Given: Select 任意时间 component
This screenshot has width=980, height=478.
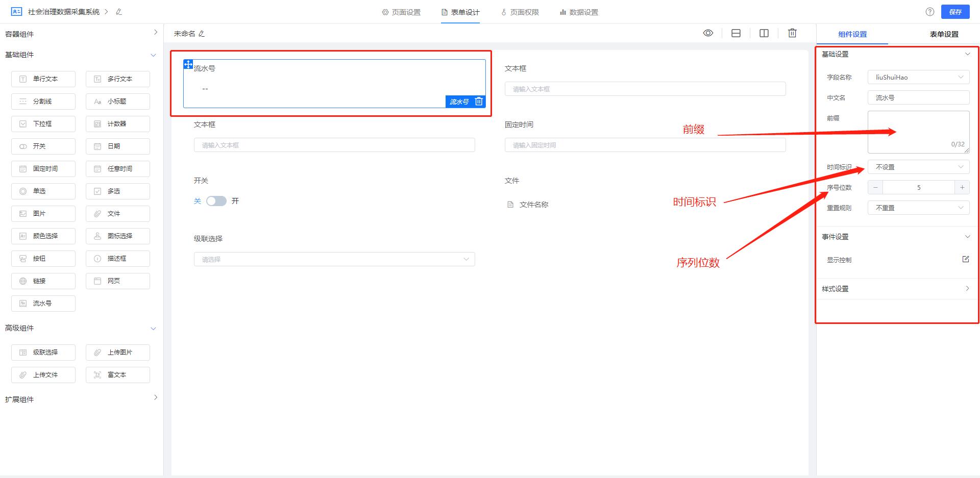Looking at the screenshot, I should (118, 169).
